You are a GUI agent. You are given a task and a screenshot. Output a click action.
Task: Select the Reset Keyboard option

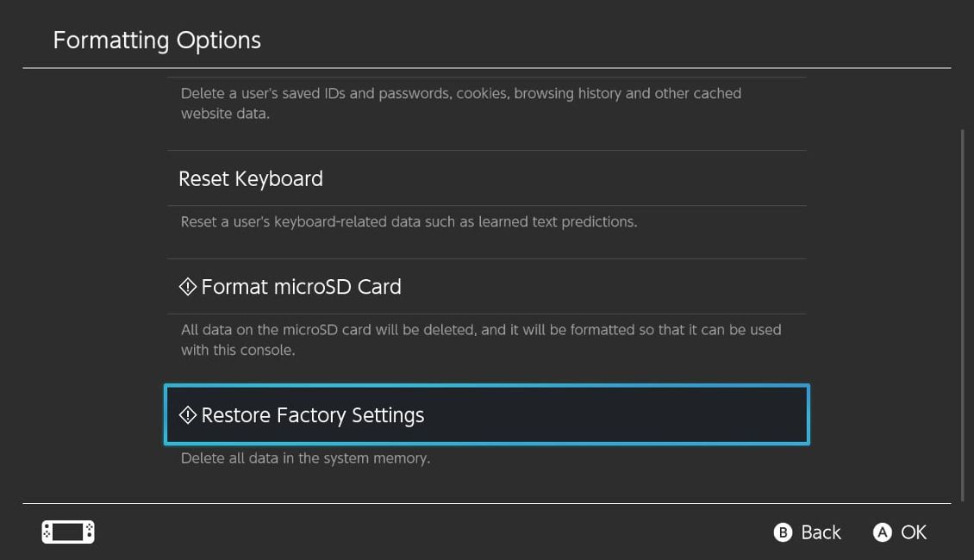[x=250, y=178]
